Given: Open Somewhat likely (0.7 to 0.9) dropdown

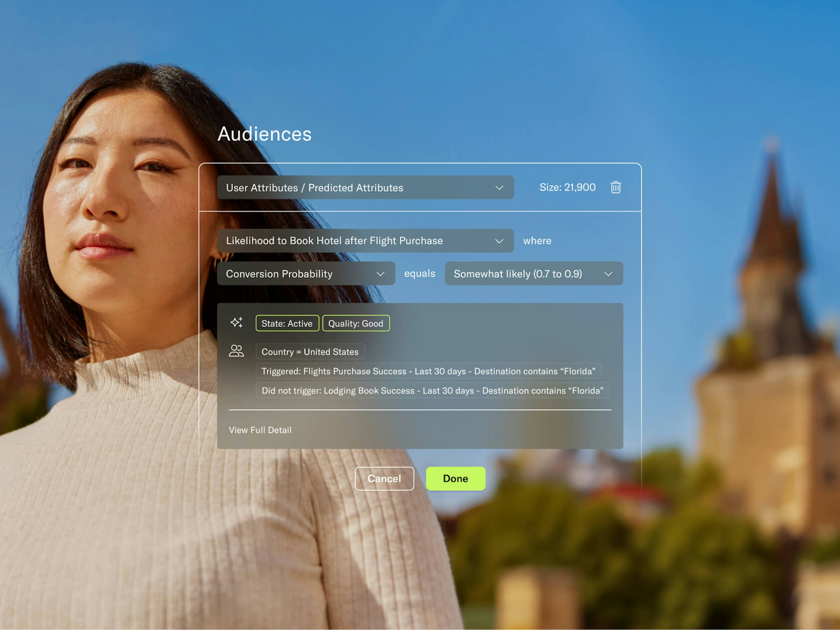Looking at the screenshot, I should pyautogui.click(x=525, y=274).
